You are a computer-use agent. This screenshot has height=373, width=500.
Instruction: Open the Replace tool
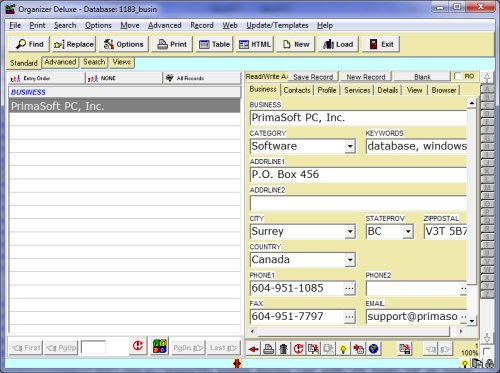pos(74,44)
